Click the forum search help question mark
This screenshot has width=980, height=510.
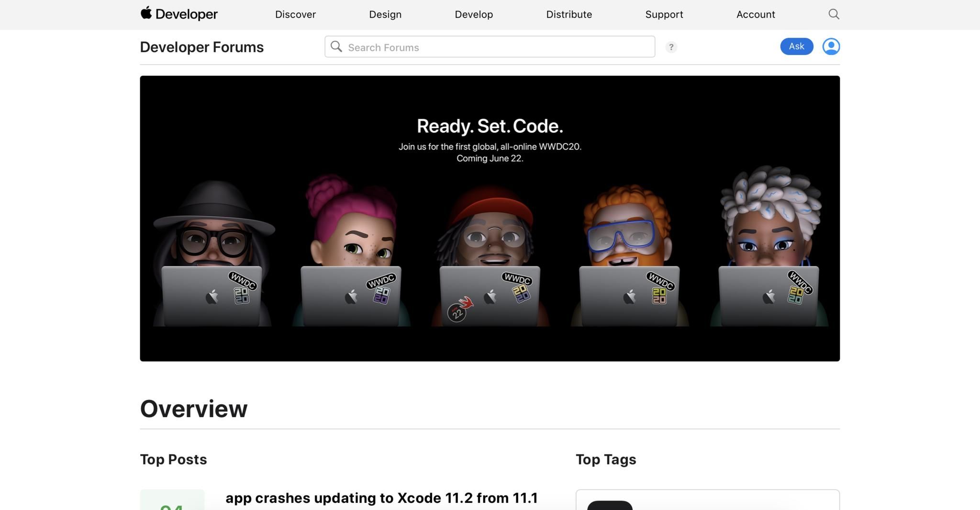pyautogui.click(x=671, y=47)
